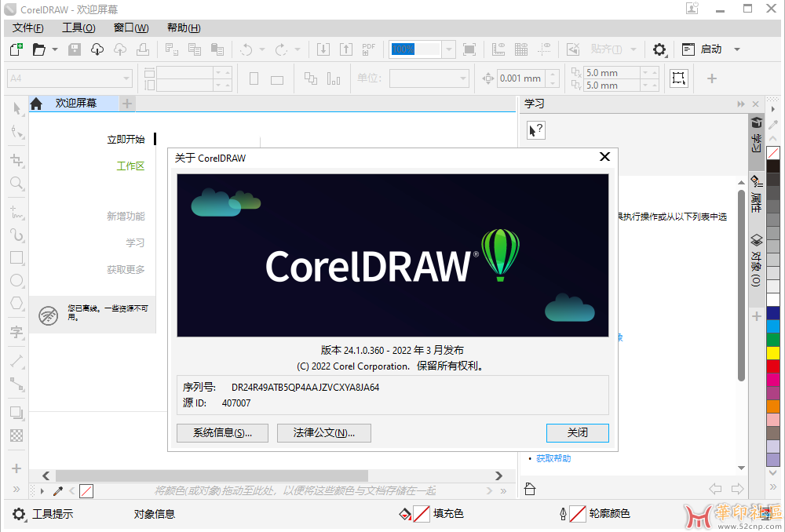Click the Publish to PDF icon
785x532 pixels.
click(368, 49)
